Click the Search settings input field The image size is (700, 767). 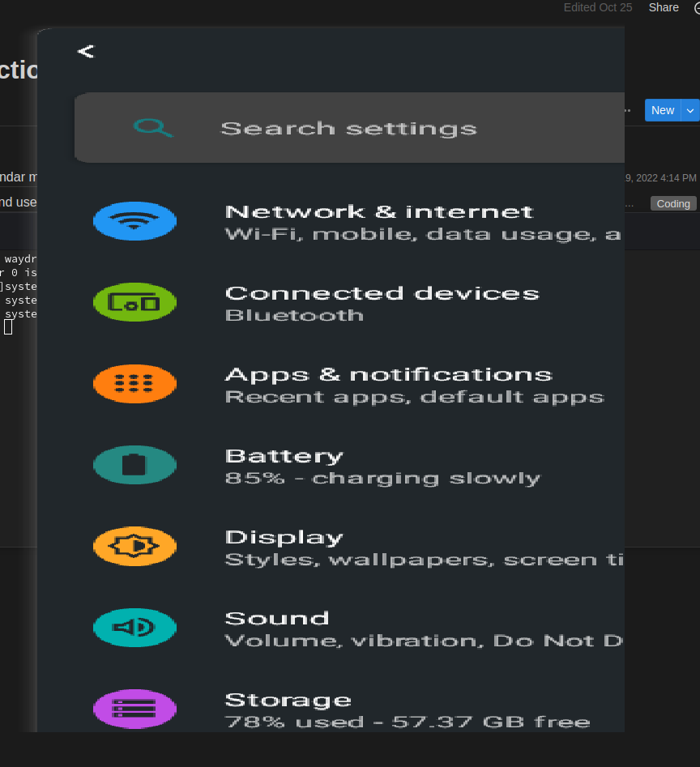[x=348, y=128]
